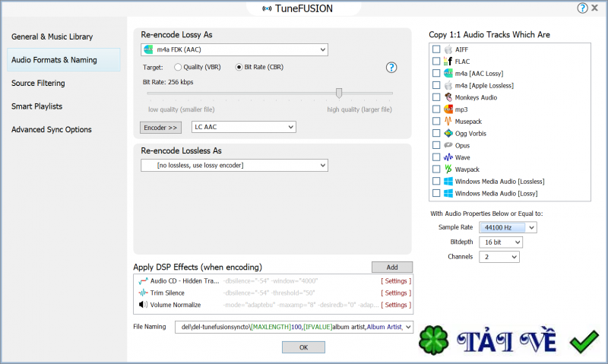608x364 pixels.
Task: Check the Wave checkbox
Action: (436, 157)
